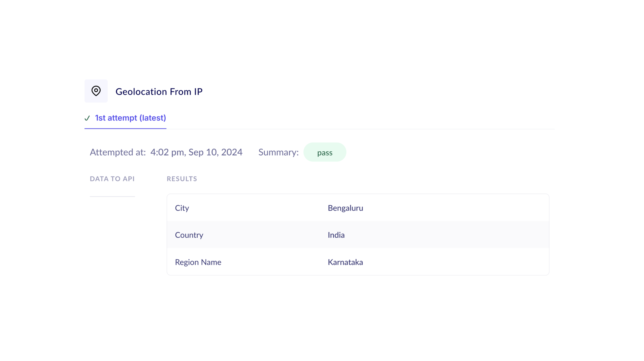644x361 pixels.
Task: Click the Country row label
Action: click(189, 235)
